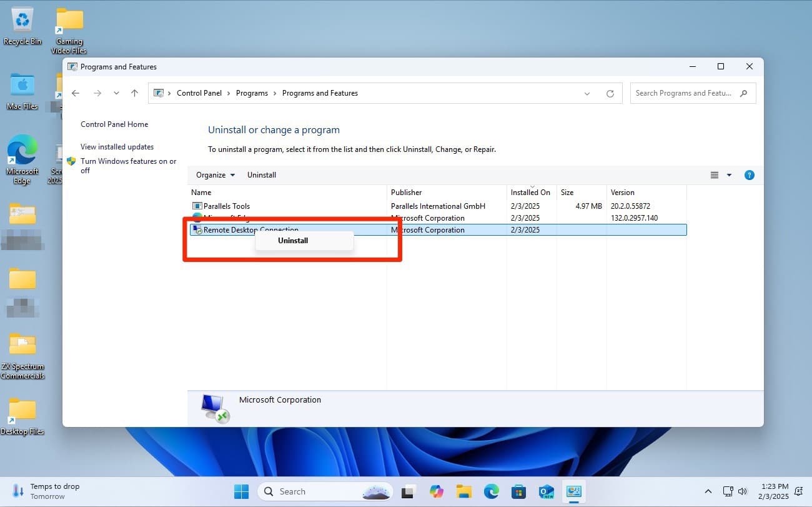Select the Microsoft Edge desktop shortcut
The image size is (812, 507).
[22, 159]
